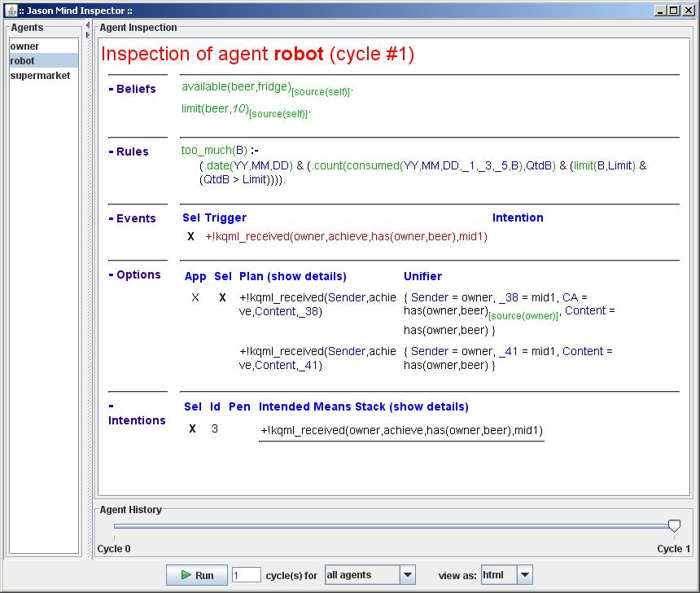Select the robot agent in the list

click(x=44, y=61)
